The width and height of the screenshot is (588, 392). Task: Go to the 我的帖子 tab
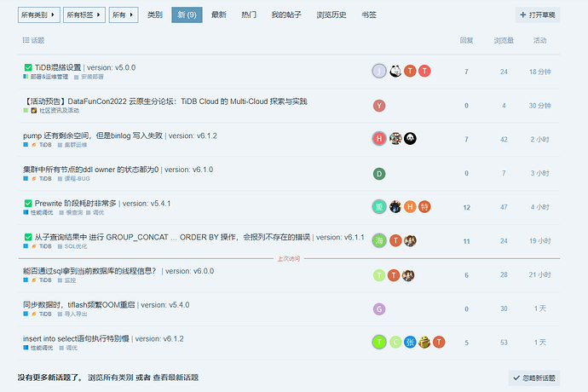[286, 15]
